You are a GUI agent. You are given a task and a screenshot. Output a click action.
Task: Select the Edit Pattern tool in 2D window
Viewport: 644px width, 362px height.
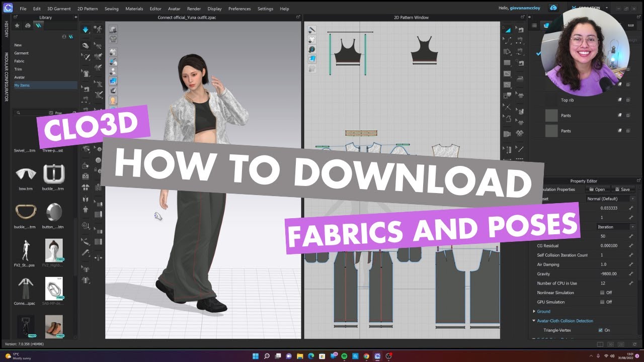[x=507, y=30]
